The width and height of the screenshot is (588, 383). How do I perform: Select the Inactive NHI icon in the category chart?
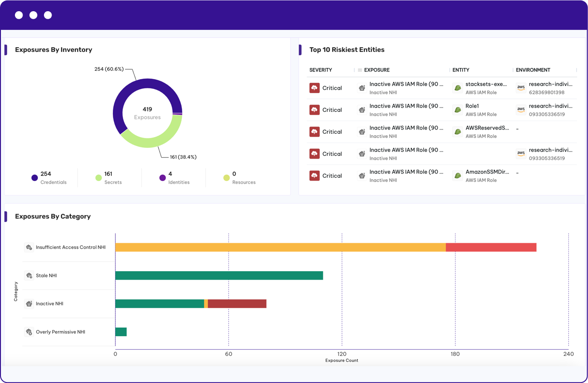coord(29,304)
